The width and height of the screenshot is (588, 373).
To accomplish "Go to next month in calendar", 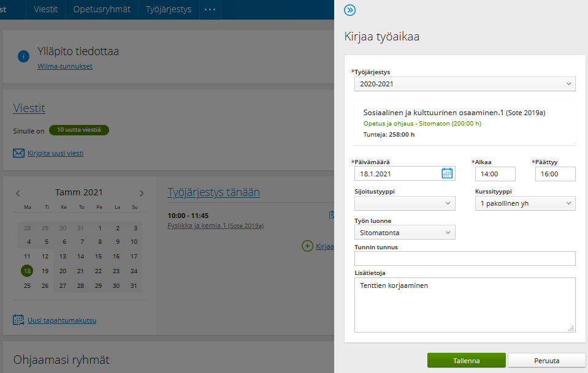I will [x=142, y=193].
